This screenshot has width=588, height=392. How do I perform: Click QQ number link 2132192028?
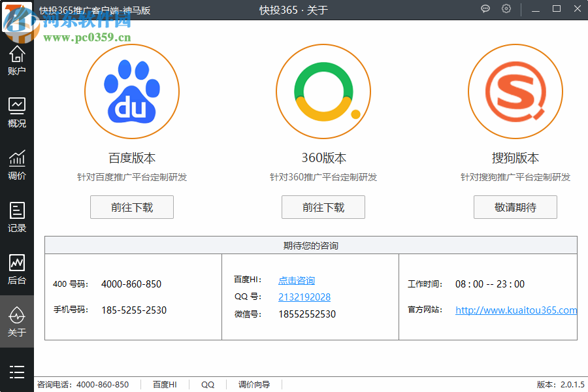click(x=304, y=297)
